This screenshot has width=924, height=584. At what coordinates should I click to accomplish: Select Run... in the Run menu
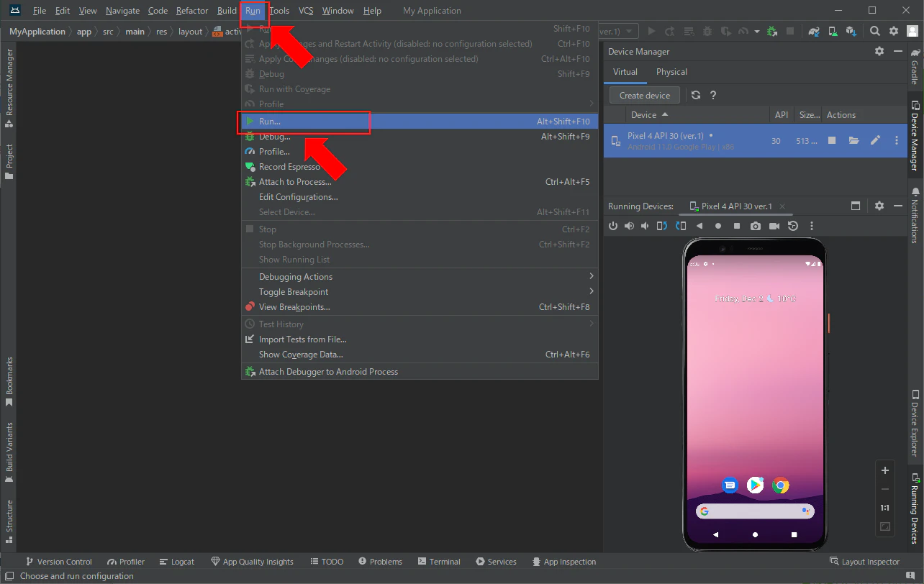tap(420, 122)
